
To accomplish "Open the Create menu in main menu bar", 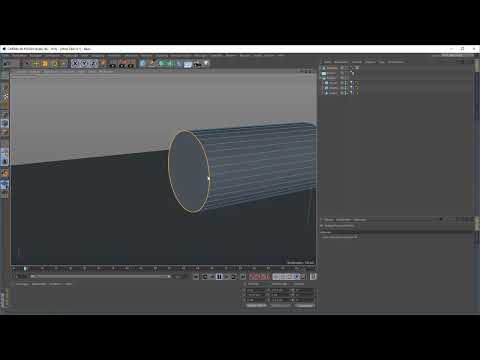I will [36, 56].
